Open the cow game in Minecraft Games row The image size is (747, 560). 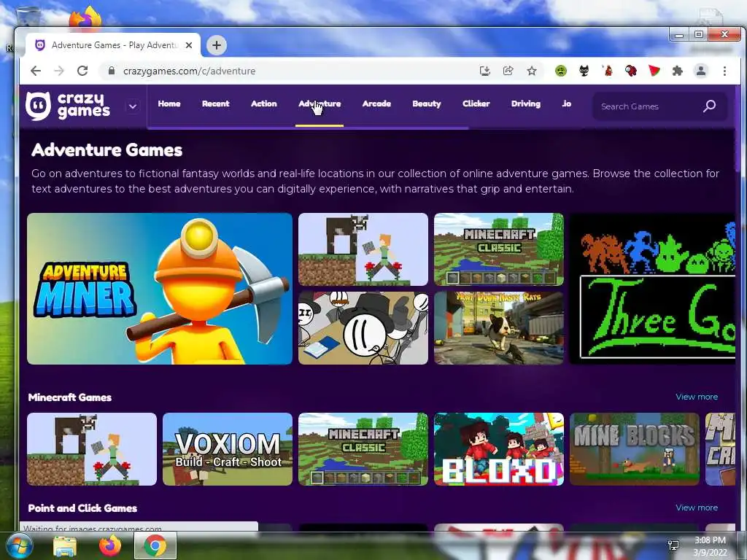pos(92,449)
